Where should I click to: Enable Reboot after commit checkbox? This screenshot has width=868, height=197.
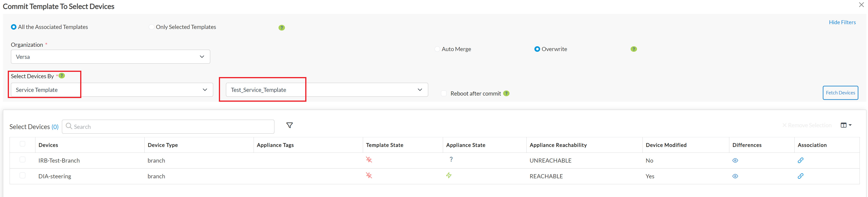(x=444, y=93)
